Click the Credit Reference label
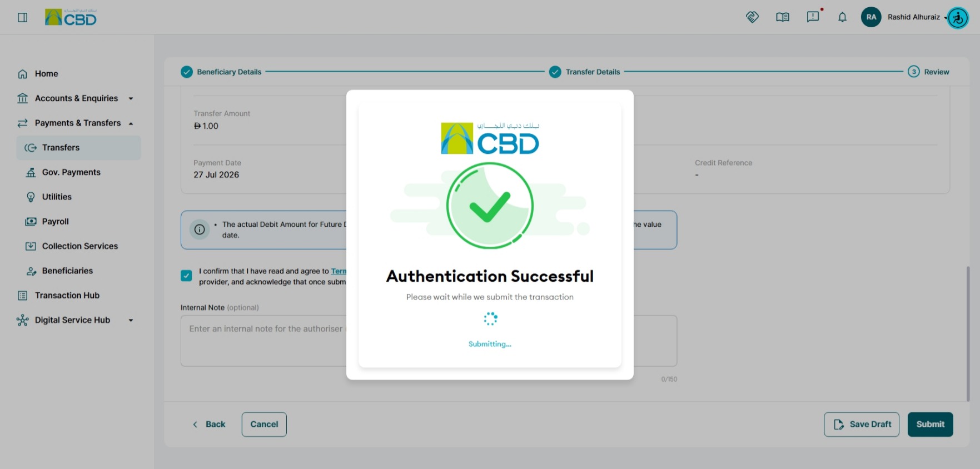Screen dimensions: 980x469 723,163
